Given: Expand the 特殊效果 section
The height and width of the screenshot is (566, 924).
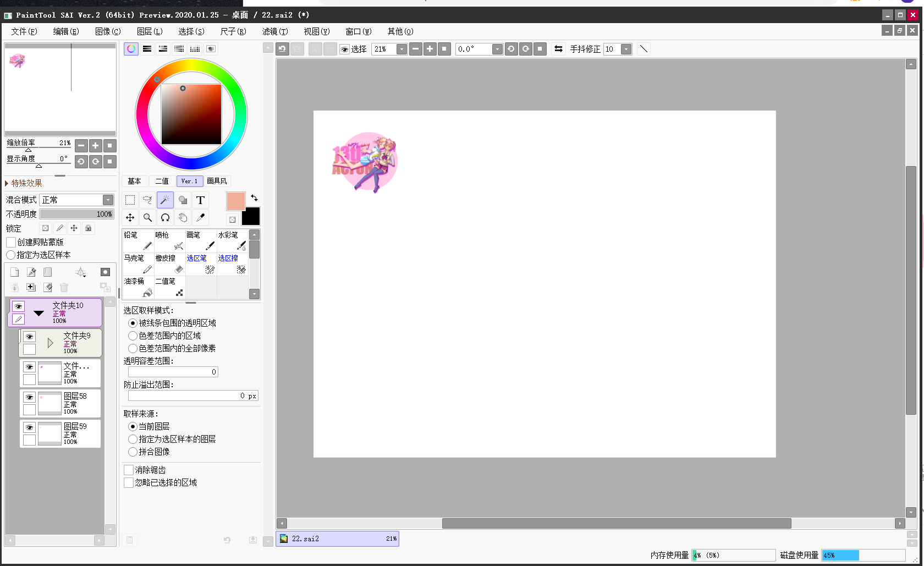Looking at the screenshot, I should 7,183.
